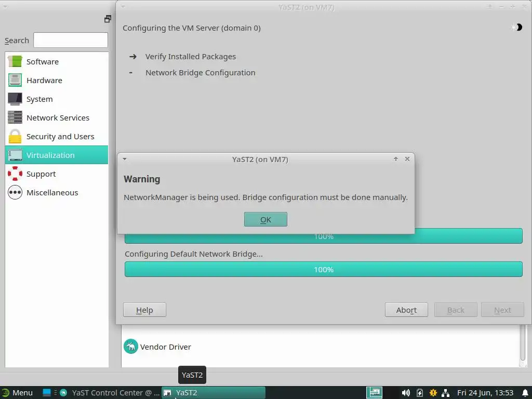Open the battery power tray icon

420,393
